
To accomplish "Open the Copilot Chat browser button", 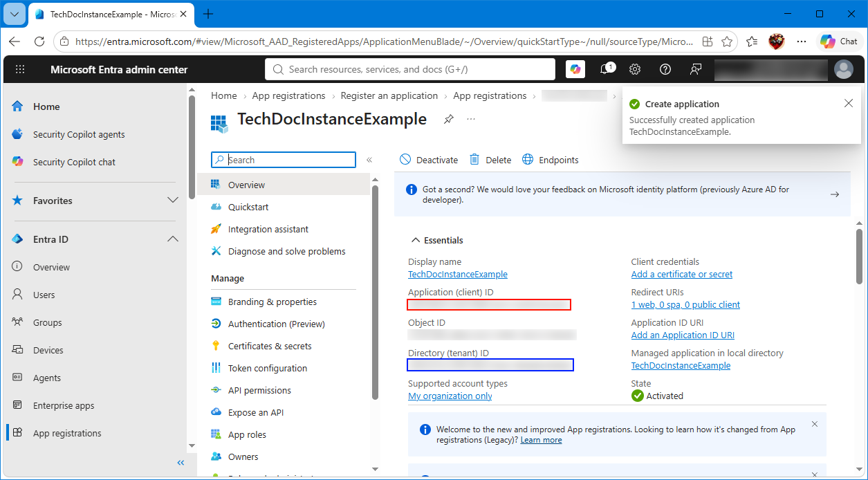I will tap(839, 41).
